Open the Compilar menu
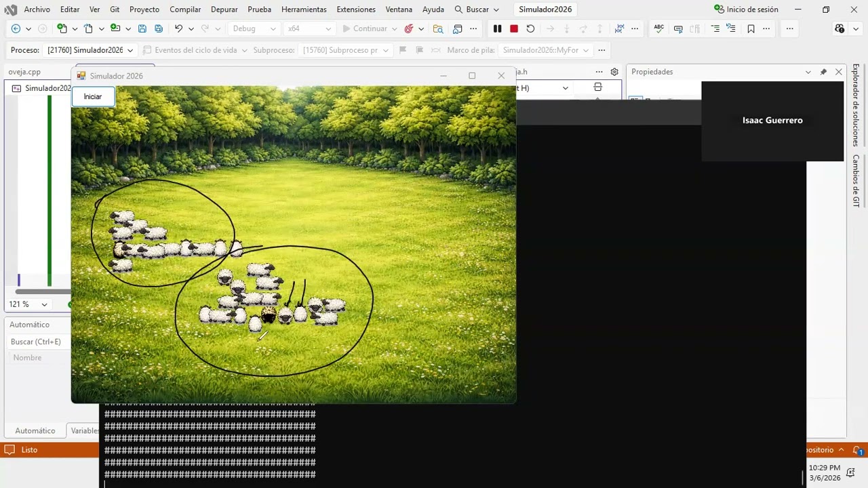 [185, 9]
